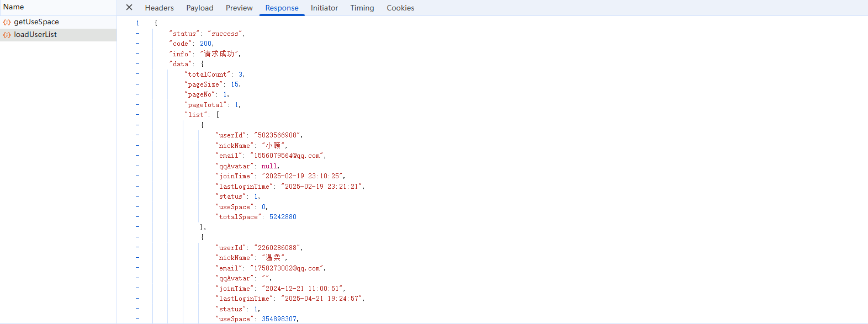Open the Cookies tab
The image size is (868, 324).
pos(400,8)
